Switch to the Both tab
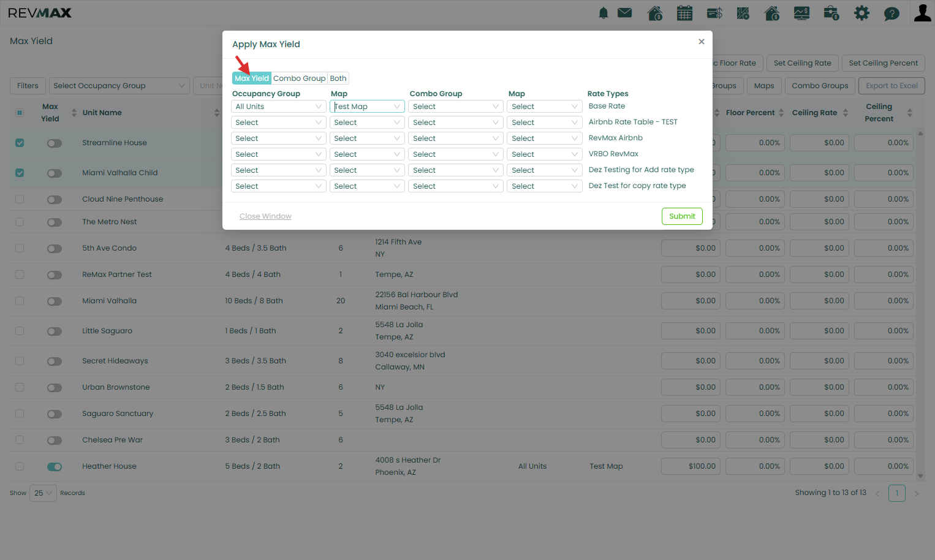The image size is (935, 560). (x=338, y=78)
